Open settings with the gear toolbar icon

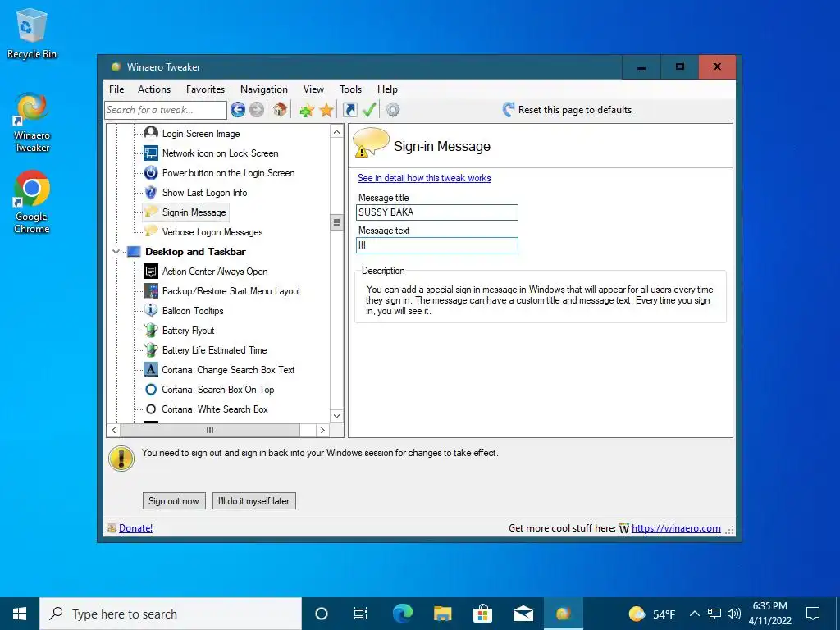coord(393,110)
